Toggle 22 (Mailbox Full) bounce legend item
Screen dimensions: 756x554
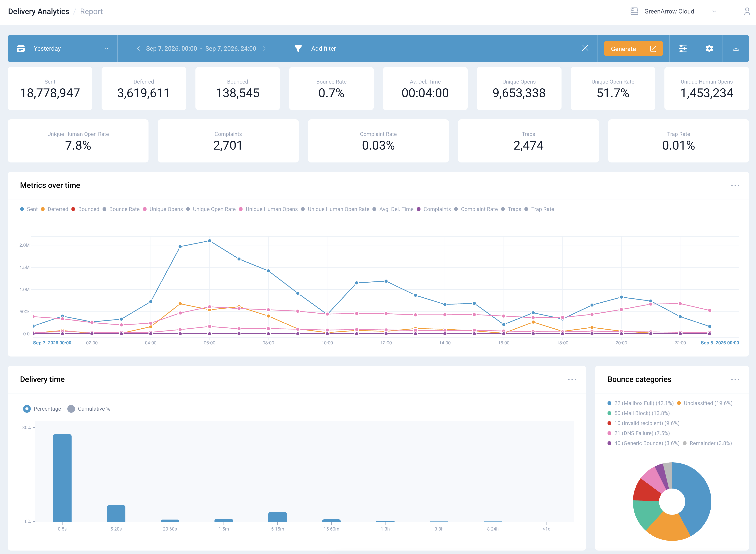coord(640,403)
